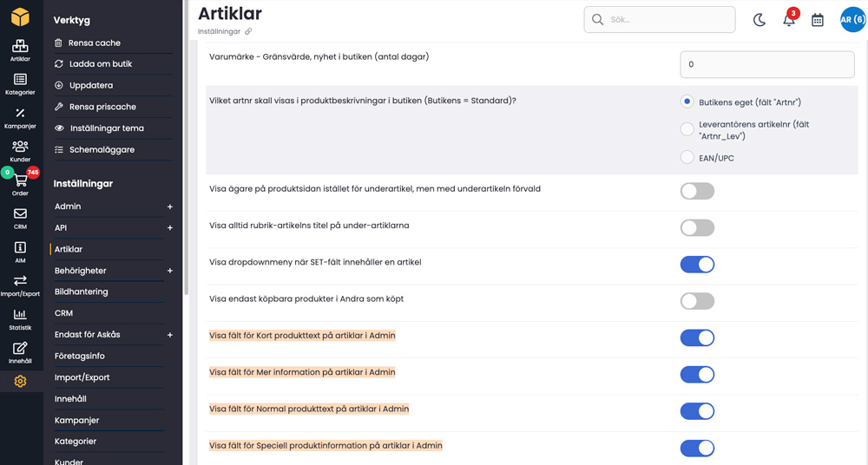Open the Order cart icon
The height and width of the screenshot is (465, 868).
20,184
